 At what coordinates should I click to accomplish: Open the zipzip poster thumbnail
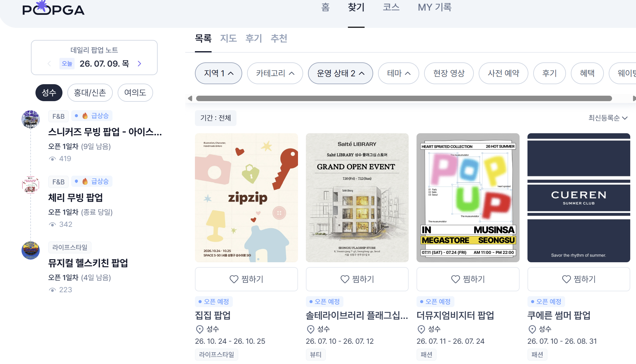click(x=246, y=198)
